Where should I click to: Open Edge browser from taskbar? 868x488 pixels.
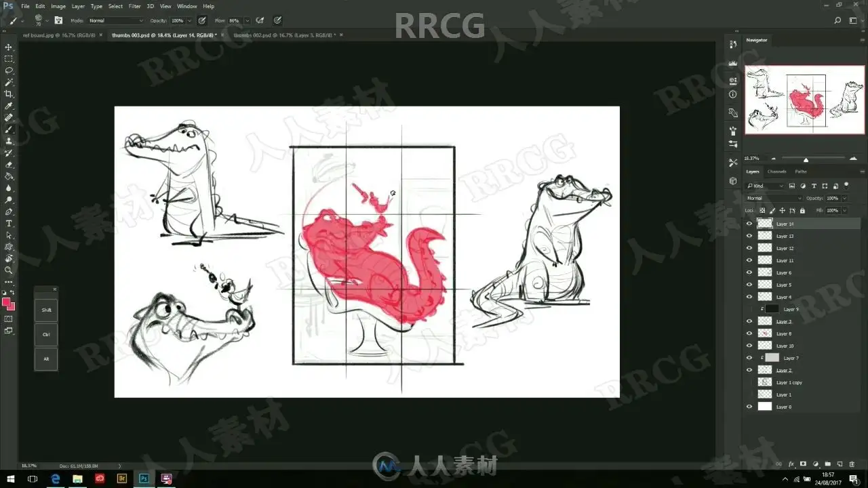pyautogui.click(x=56, y=479)
